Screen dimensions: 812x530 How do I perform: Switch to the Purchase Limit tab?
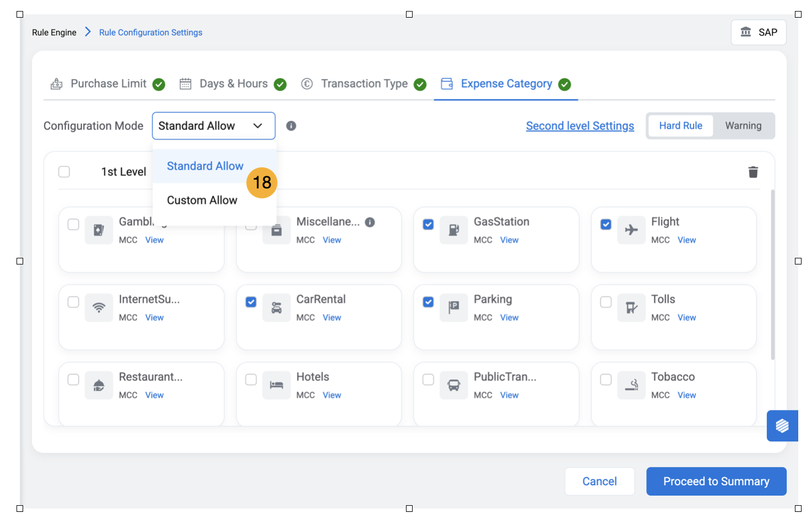109,84
